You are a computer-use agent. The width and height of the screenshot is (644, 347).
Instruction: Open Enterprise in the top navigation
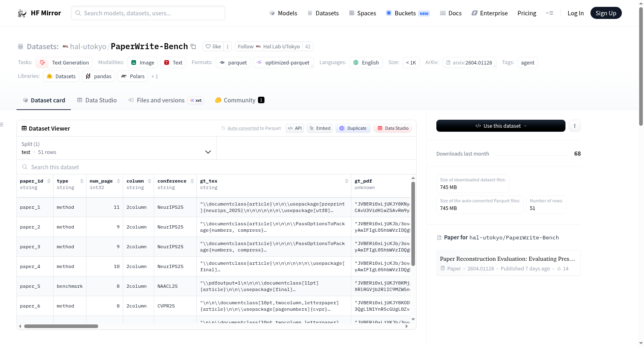click(489, 13)
